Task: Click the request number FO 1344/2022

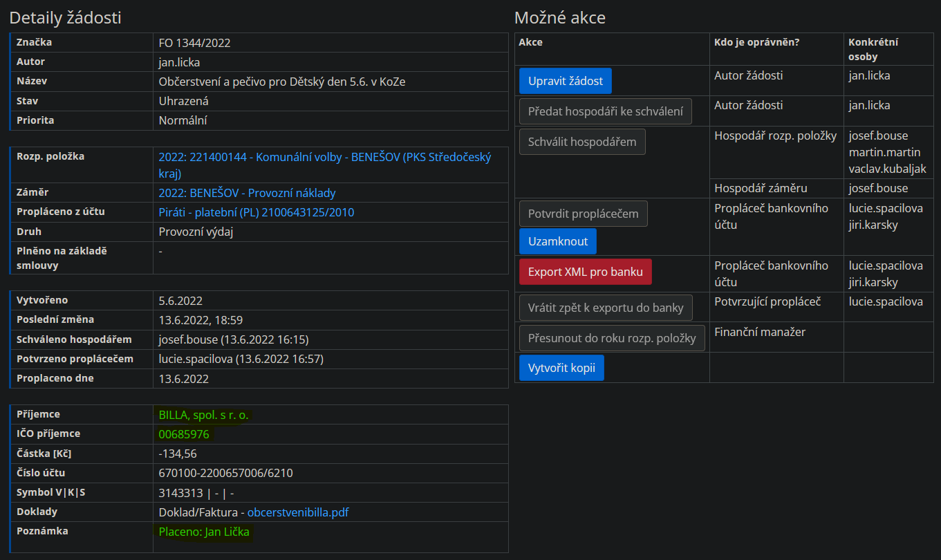Action: (194, 43)
